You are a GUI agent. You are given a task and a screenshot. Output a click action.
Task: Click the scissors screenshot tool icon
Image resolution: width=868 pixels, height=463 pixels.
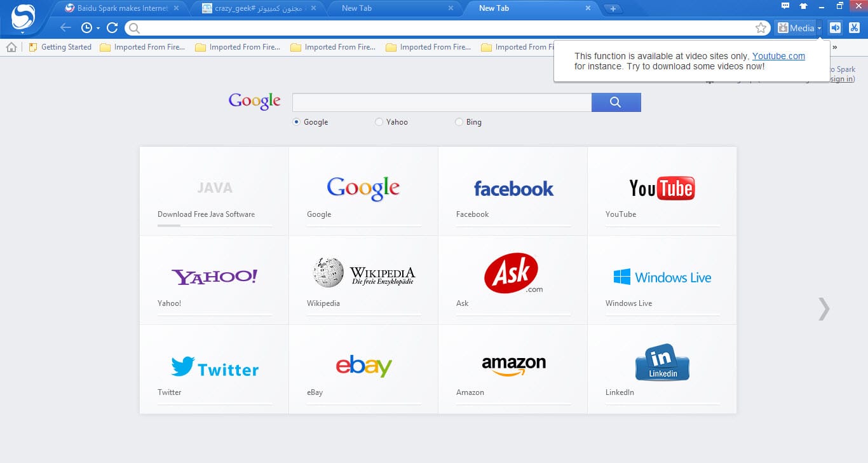click(854, 27)
